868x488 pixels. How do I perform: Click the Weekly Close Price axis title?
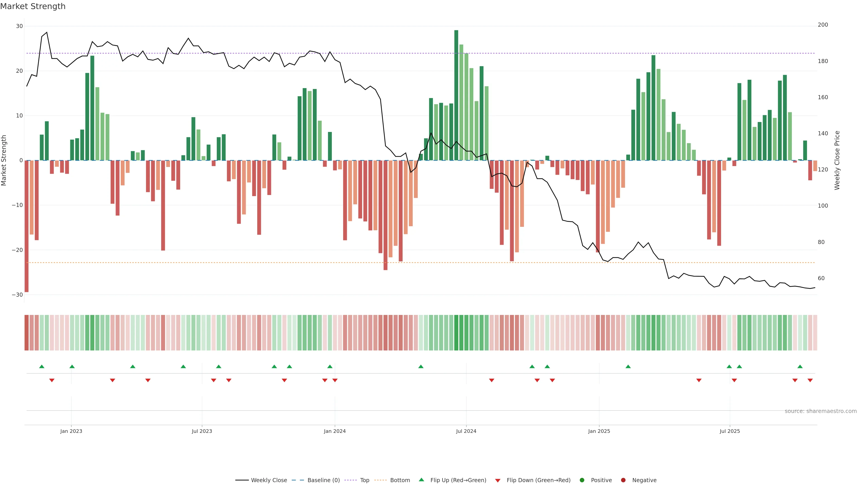click(837, 160)
